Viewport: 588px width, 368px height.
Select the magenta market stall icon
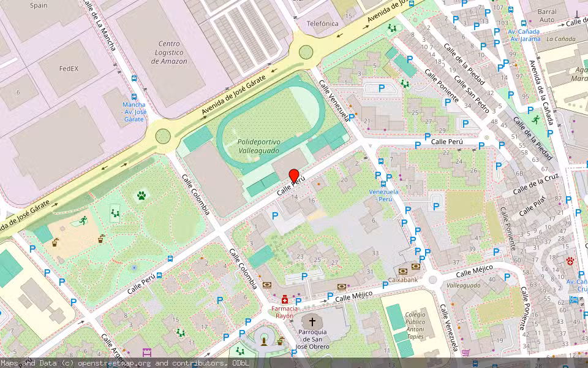point(146,353)
